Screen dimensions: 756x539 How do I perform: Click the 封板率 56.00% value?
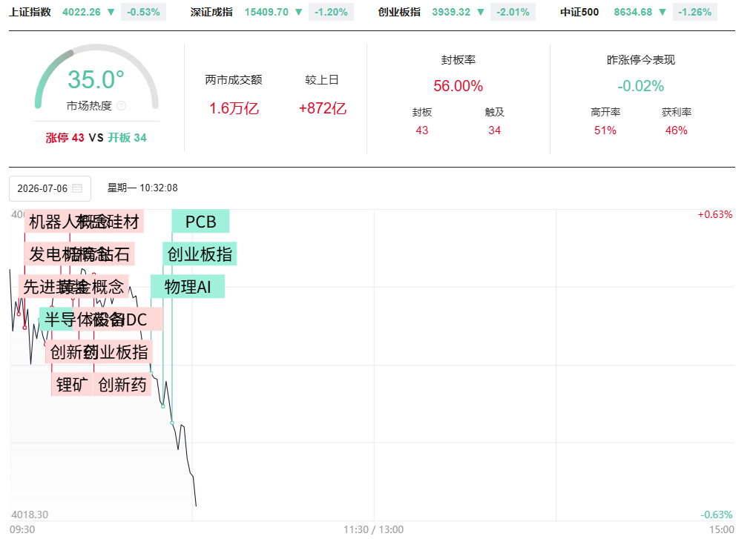458,86
